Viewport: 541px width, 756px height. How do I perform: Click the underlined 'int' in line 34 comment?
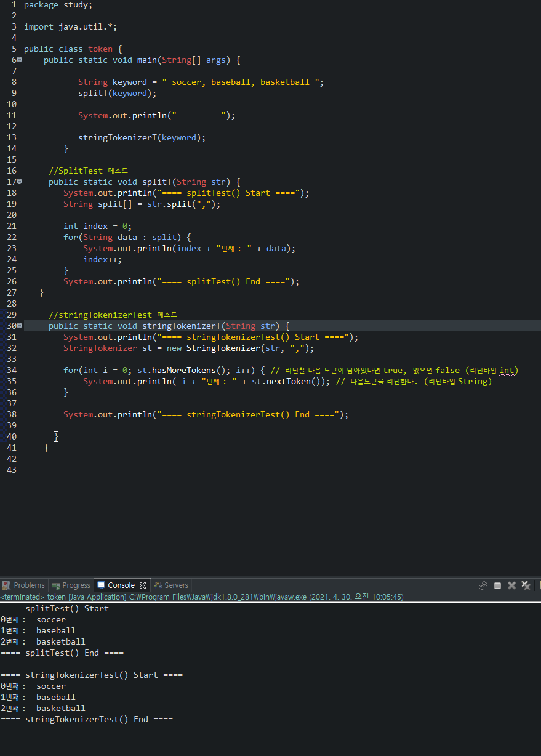pyautogui.click(x=507, y=371)
